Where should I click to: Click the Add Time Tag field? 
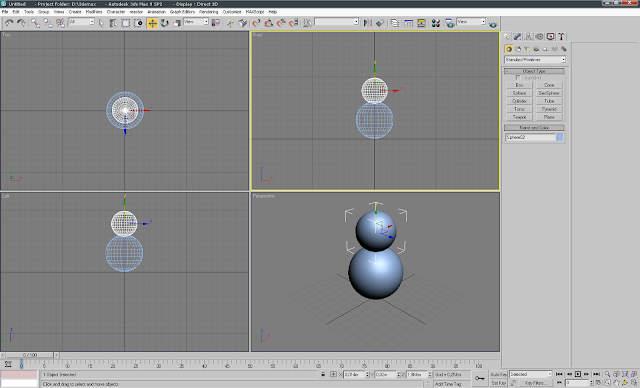(x=451, y=384)
